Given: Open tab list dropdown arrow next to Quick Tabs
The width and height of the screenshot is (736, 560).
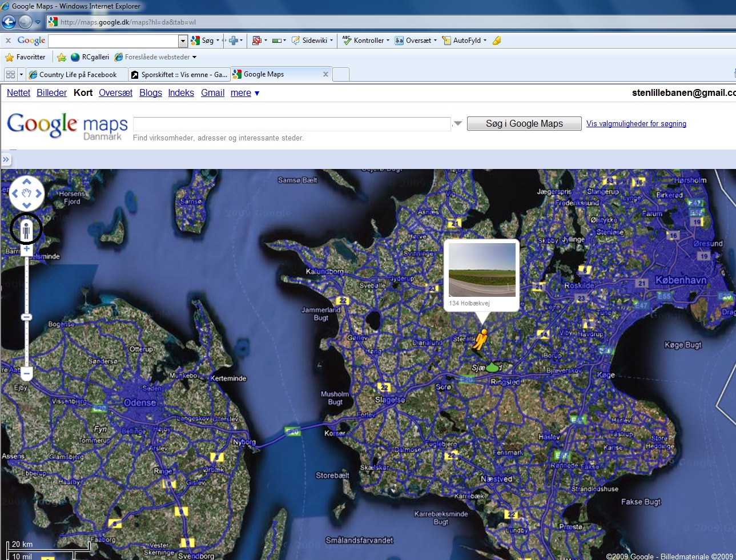Looking at the screenshot, I should (22, 75).
